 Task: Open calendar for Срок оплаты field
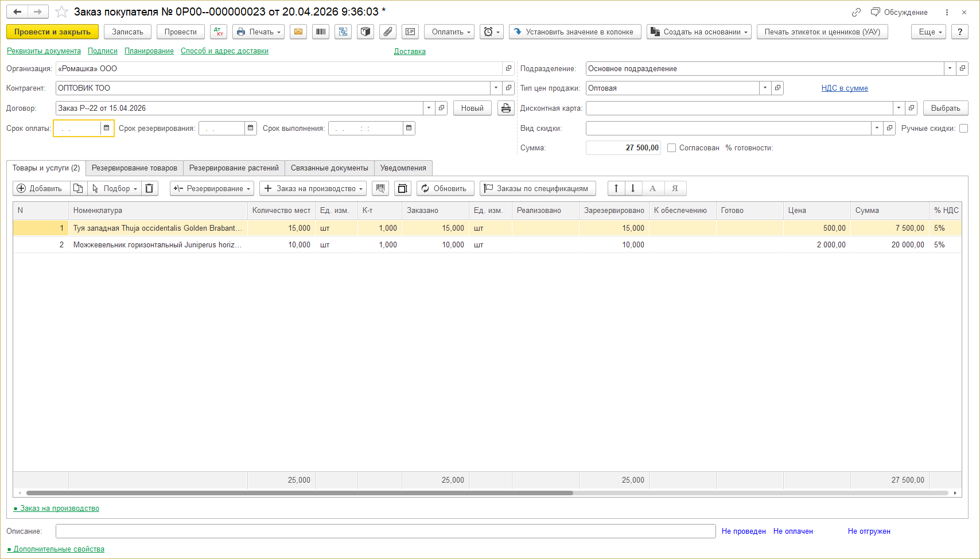[x=107, y=128]
